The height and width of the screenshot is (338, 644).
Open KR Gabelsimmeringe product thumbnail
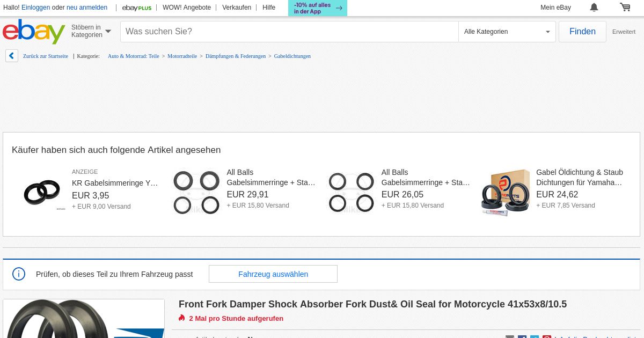(42, 193)
